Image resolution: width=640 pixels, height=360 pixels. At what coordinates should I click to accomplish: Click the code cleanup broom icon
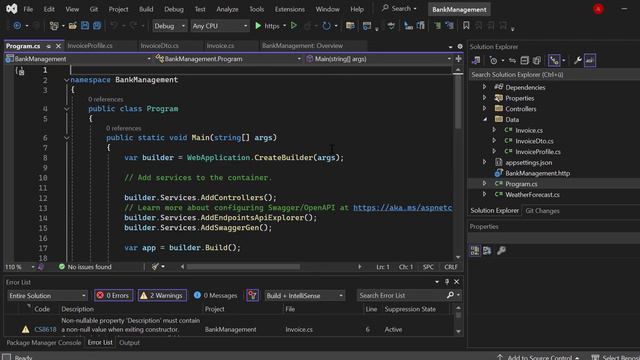(x=155, y=267)
